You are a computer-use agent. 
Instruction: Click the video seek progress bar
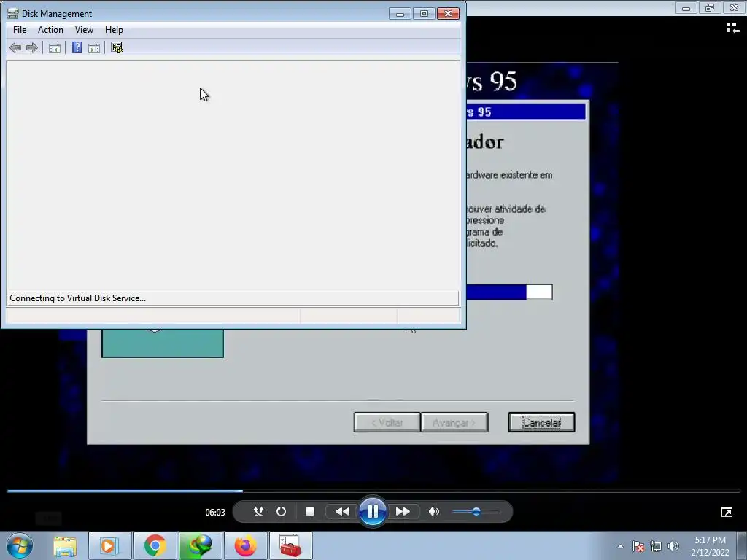click(x=373, y=491)
